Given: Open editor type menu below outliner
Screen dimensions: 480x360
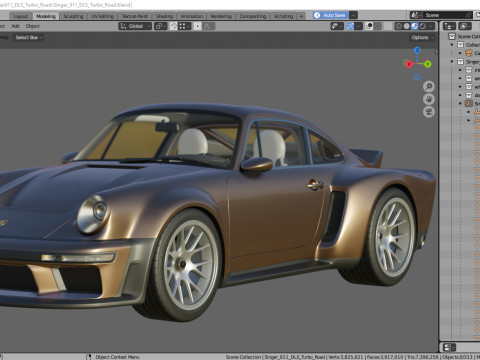Looking at the screenshot, I should (449, 347).
